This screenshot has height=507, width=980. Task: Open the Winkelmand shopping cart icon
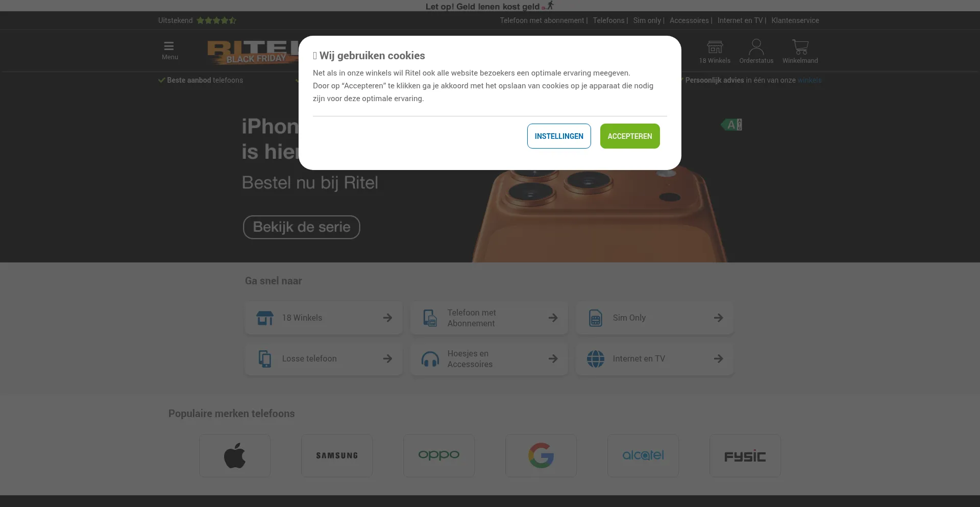pos(800,47)
